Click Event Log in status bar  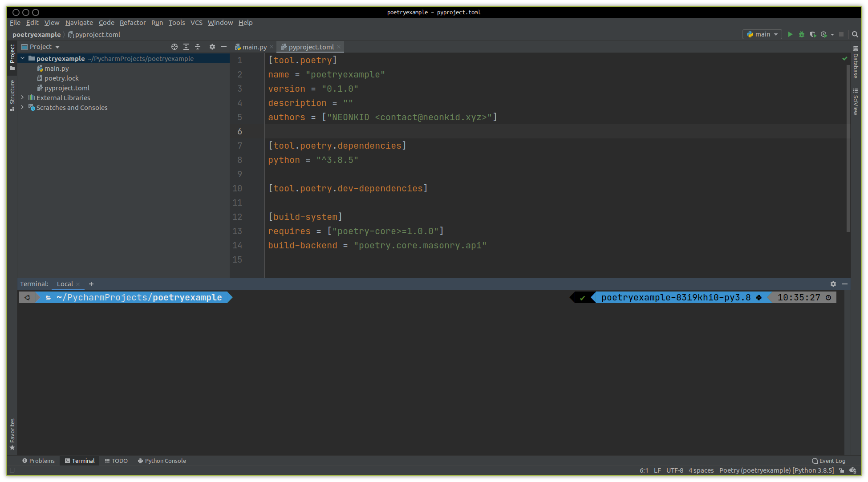(x=828, y=461)
